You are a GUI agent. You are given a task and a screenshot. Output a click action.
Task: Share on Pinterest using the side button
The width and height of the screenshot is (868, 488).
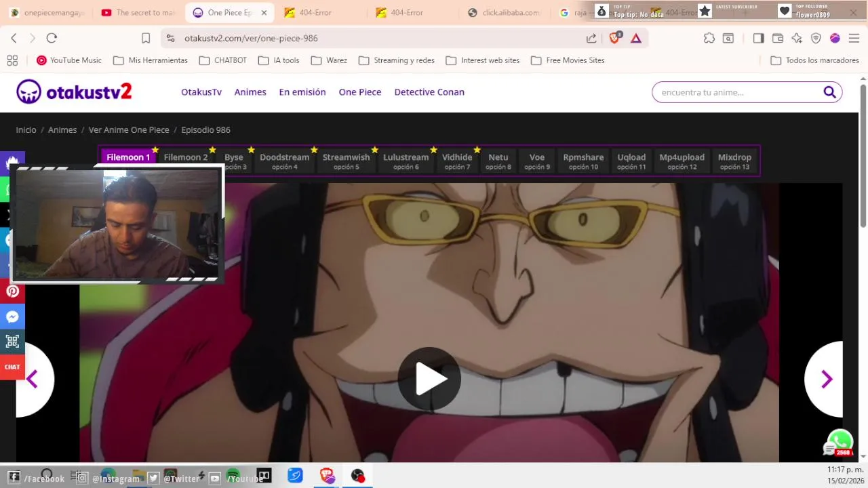pyautogui.click(x=12, y=291)
